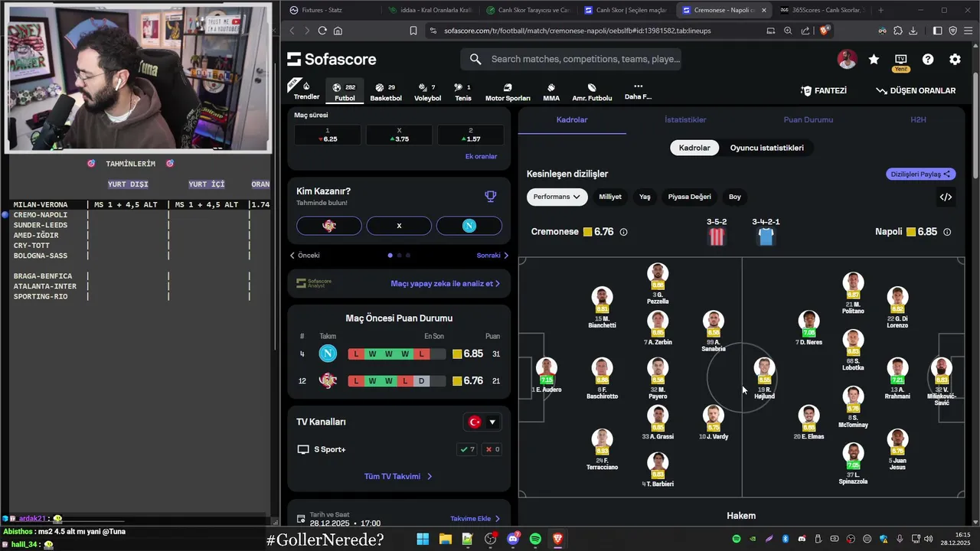Go to Önceki card
Viewport: 980px width, 551px height.
pos(305,256)
